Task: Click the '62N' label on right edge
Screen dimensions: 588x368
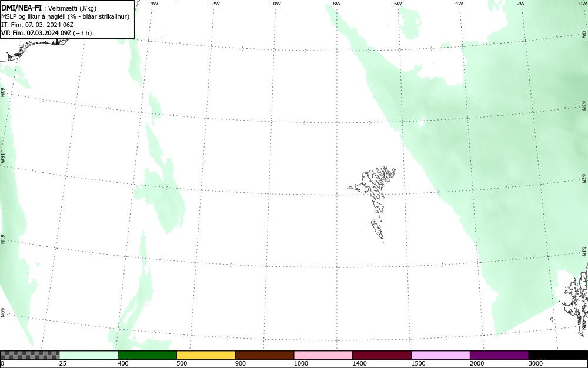Action: (584, 178)
